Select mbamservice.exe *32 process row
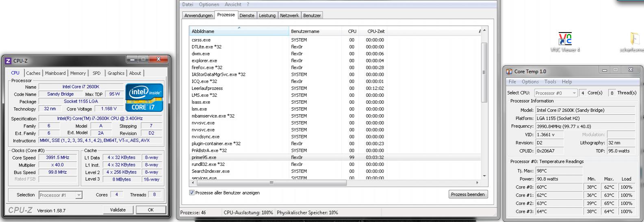This screenshot has height=222, width=644. pyautogui.click(x=335, y=116)
